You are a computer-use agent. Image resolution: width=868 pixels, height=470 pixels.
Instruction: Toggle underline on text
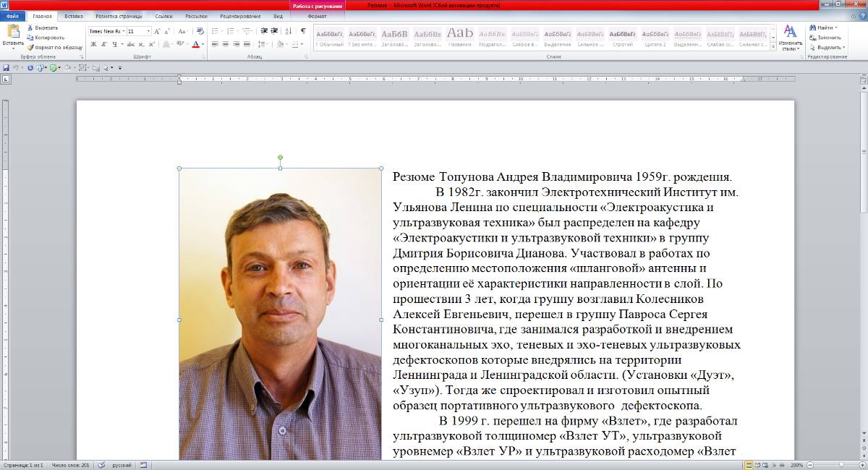(114, 44)
